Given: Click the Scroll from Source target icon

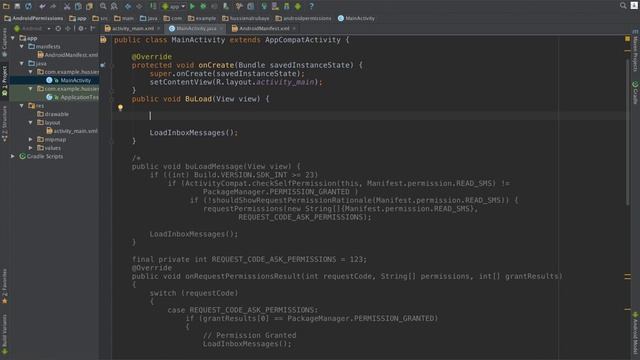Looking at the screenshot, I should pos(58,29).
